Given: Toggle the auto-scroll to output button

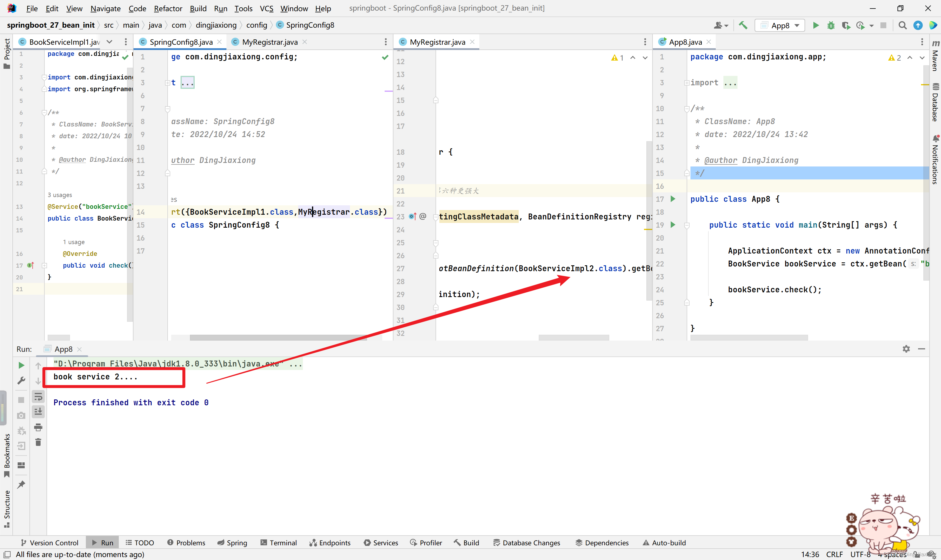Looking at the screenshot, I should (x=39, y=412).
